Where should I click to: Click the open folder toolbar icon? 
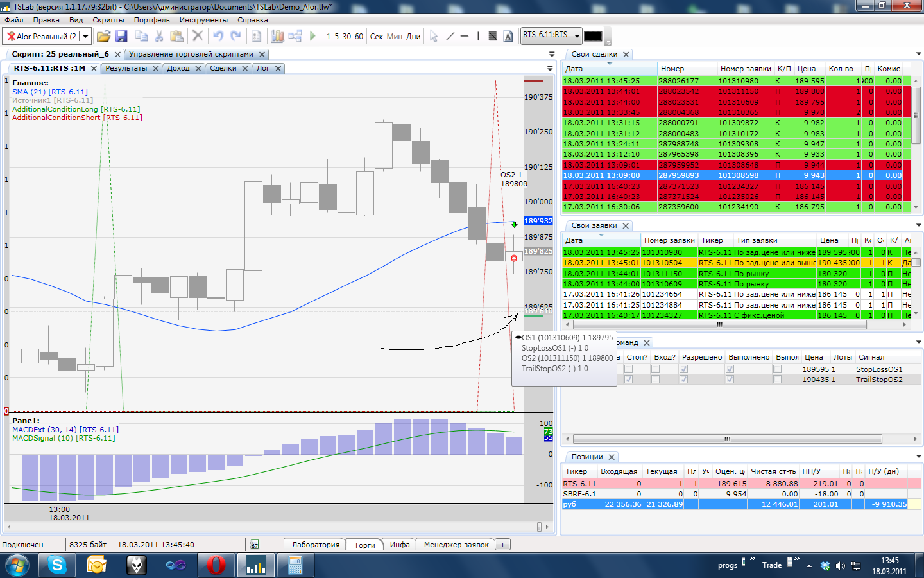pos(103,36)
